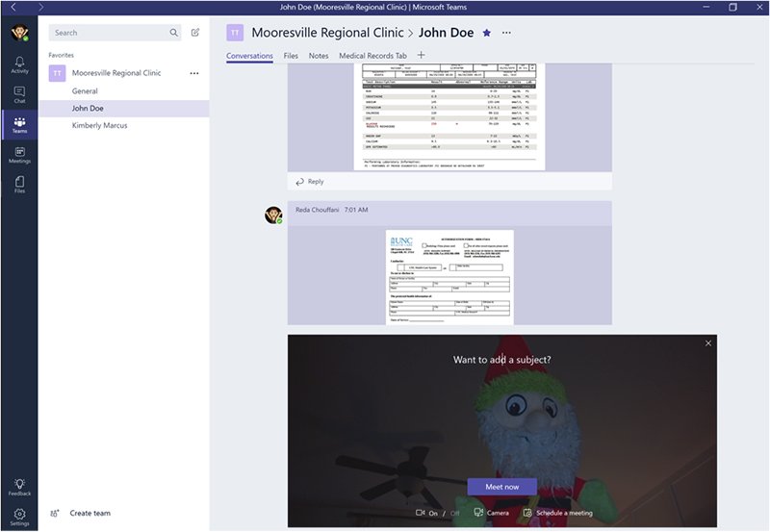Image resolution: width=770 pixels, height=532 pixels.
Task: Open the Feedback lightbulb
Action: 19,487
